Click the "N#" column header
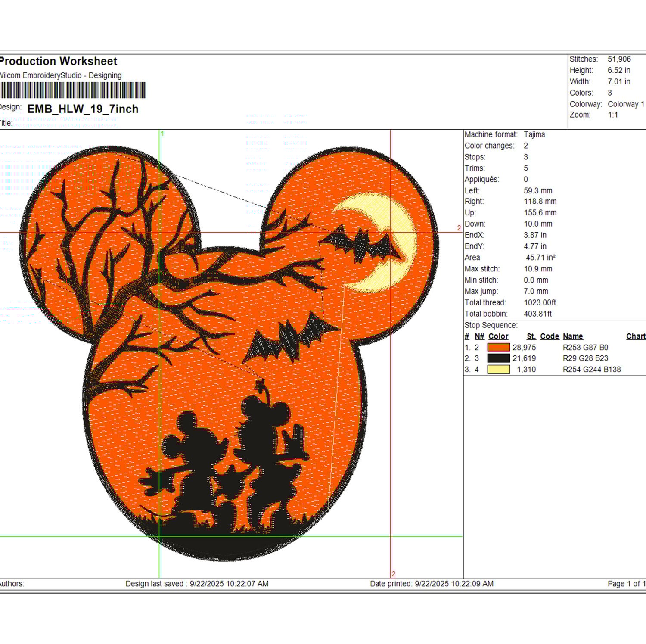 click(x=479, y=336)
